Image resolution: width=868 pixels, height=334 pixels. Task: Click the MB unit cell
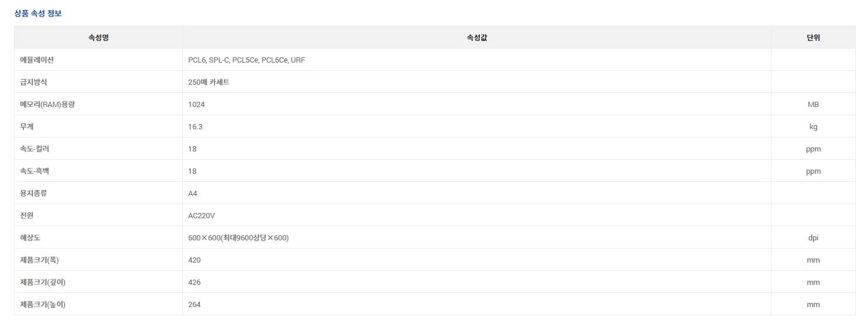point(813,104)
